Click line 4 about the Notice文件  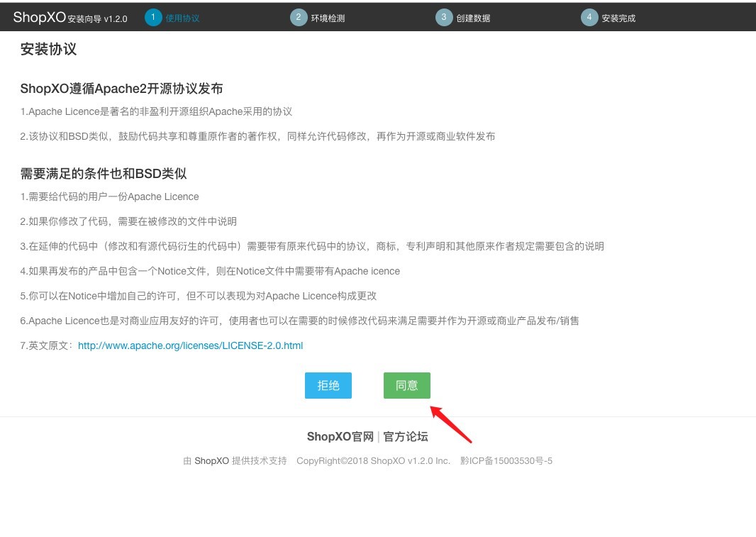tap(210, 271)
